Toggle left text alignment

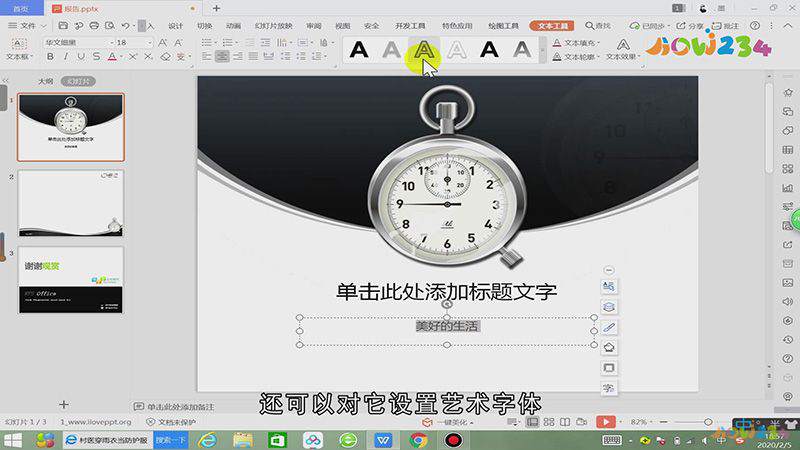pos(207,57)
